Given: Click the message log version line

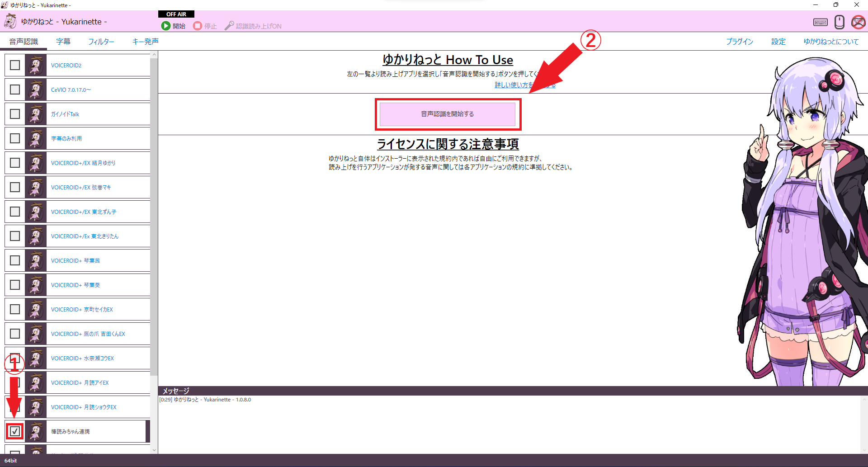Looking at the screenshot, I should tap(205, 400).
